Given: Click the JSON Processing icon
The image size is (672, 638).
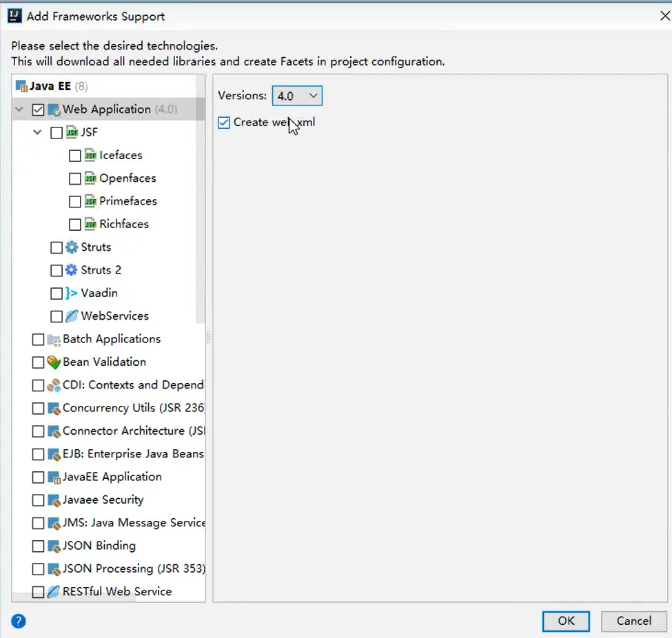Looking at the screenshot, I should point(54,569).
